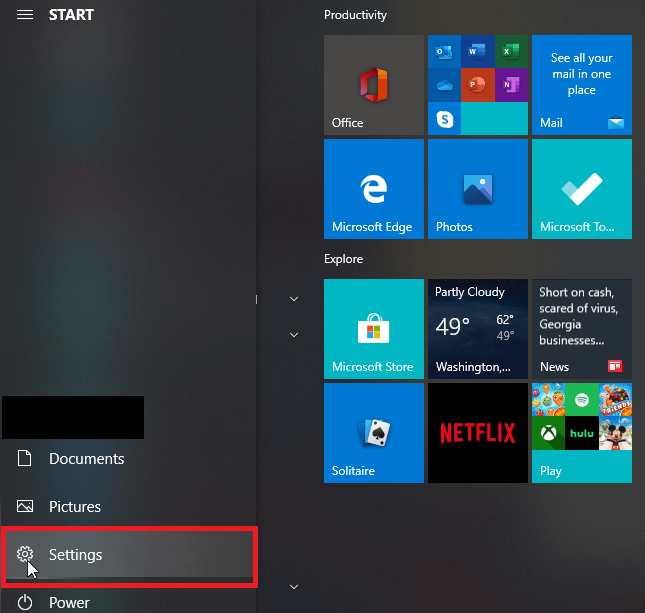Launch Microsoft Edge tile

coord(374,189)
